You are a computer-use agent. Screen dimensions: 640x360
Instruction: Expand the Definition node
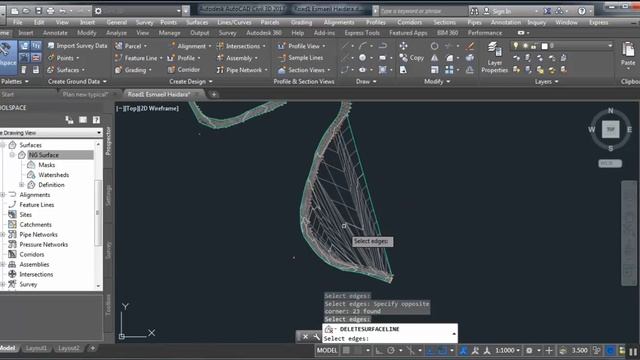(x=22, y=185)
